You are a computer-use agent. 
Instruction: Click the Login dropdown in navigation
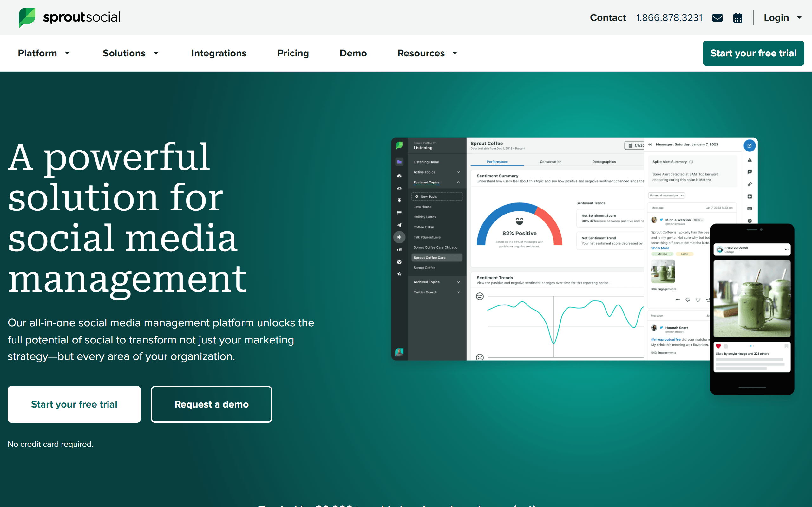[782, 17]
